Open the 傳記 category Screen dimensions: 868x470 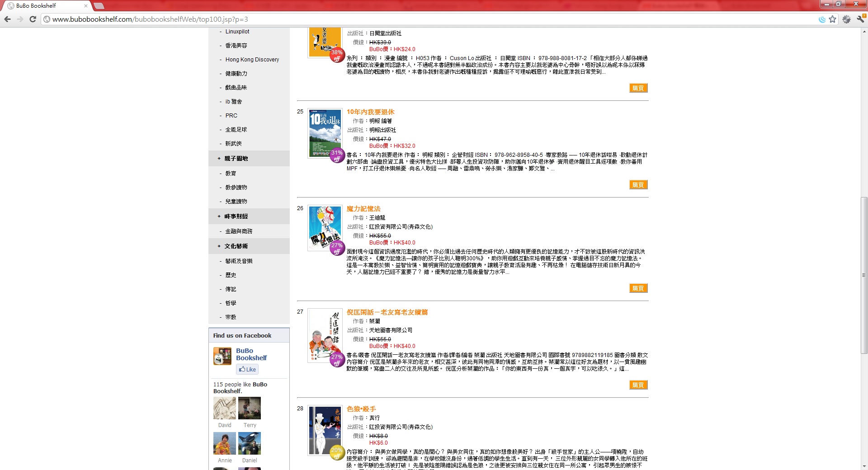pos(231,289)
